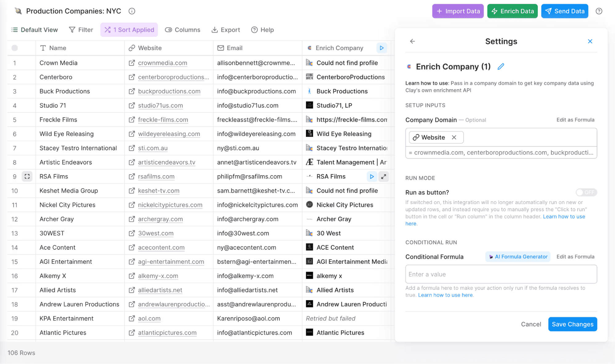The image size is (615, 364).
Task: Open the Filter menu
Action: 81,30
